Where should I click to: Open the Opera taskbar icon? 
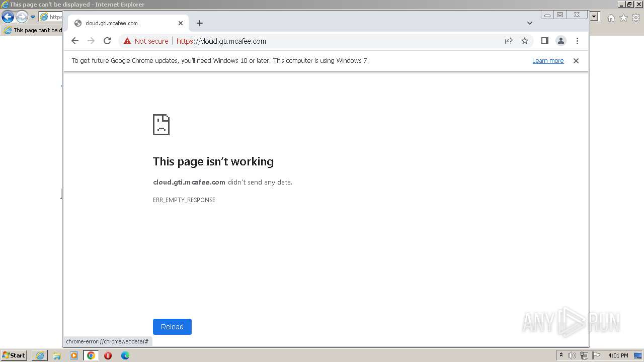coord(108,355)
